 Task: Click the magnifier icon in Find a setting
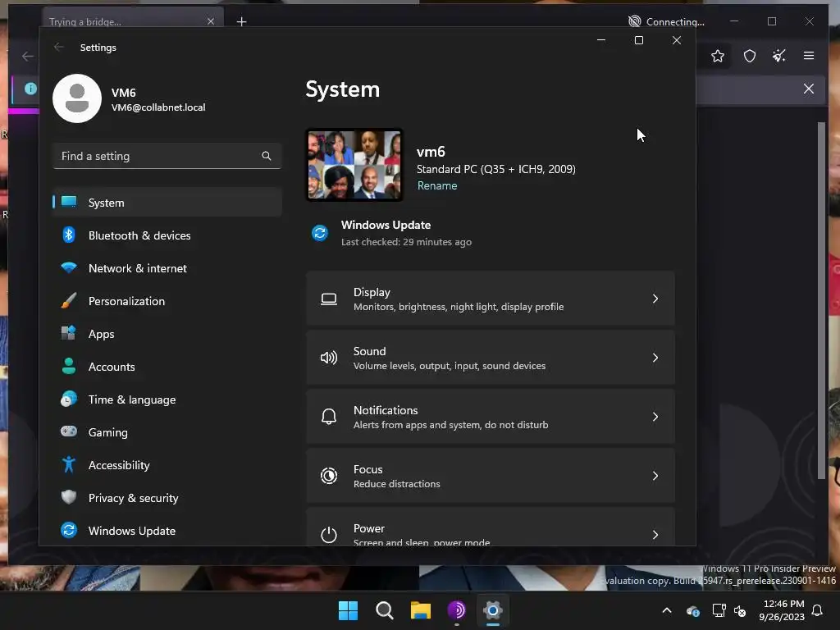coord(267,156)
